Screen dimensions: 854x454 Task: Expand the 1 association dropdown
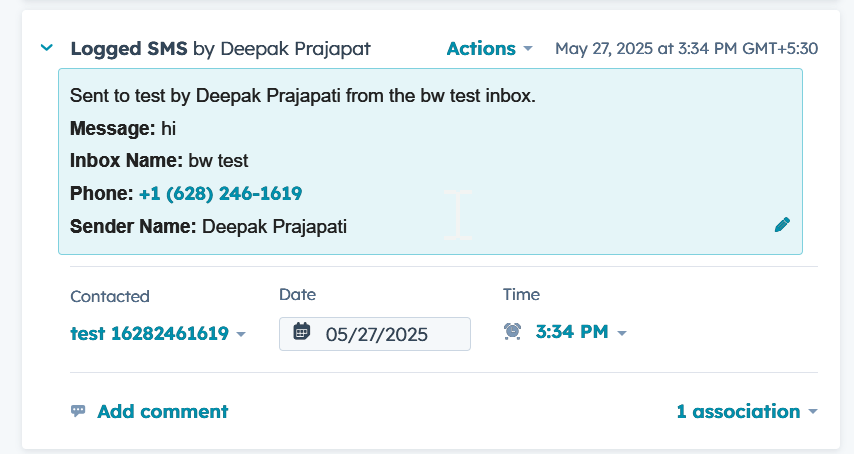click(747, 412)
